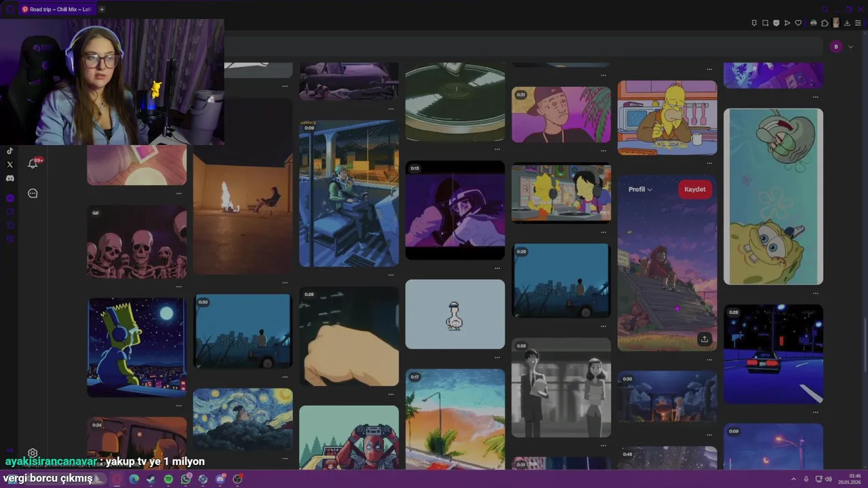This screenshot has width=868, height=488.
Task: Open the Pinterest notifications bell
Action: pos(33,164)
